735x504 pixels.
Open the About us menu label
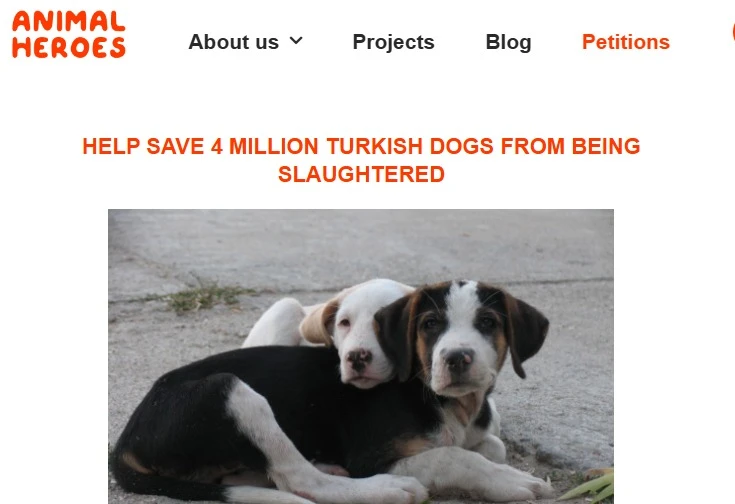[x=233, y=42]
